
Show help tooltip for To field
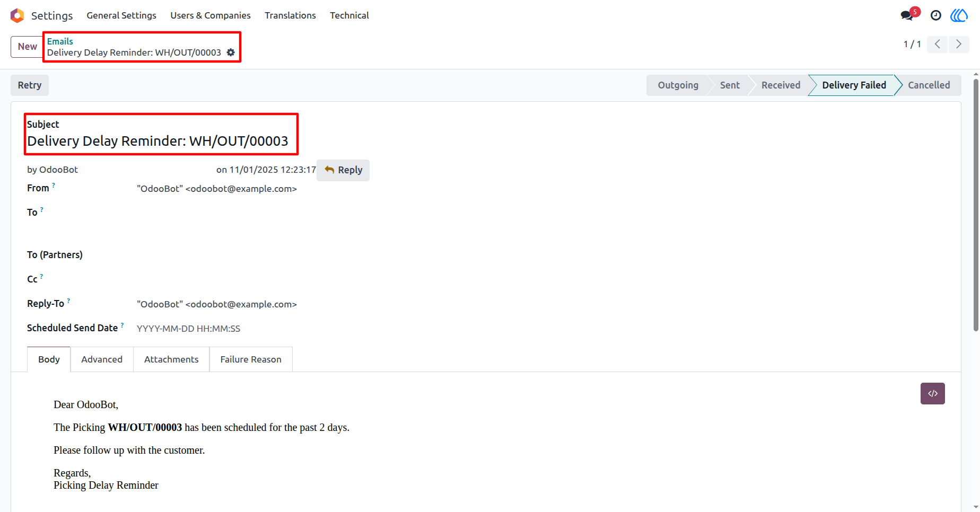(x=42, y=209)
